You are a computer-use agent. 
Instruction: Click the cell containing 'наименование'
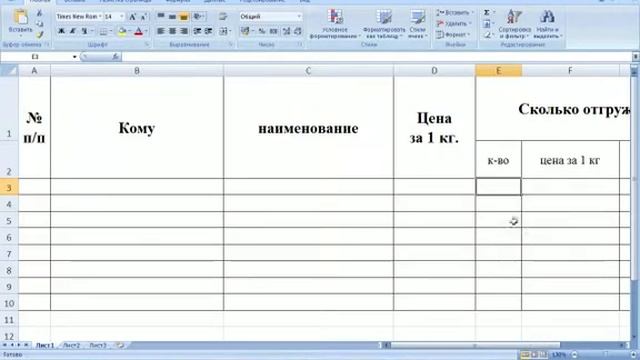(308, 128)
